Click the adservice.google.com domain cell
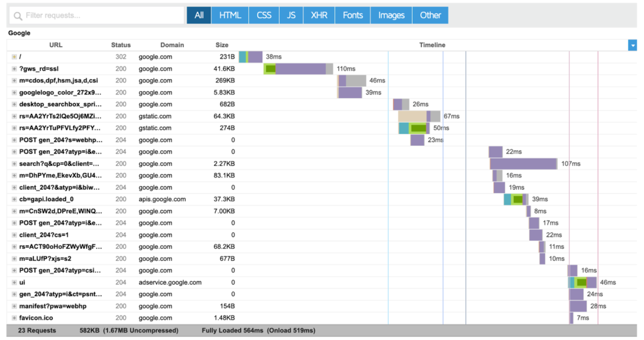The width and height of the screenshot is (644, 340). pos(170,283)
